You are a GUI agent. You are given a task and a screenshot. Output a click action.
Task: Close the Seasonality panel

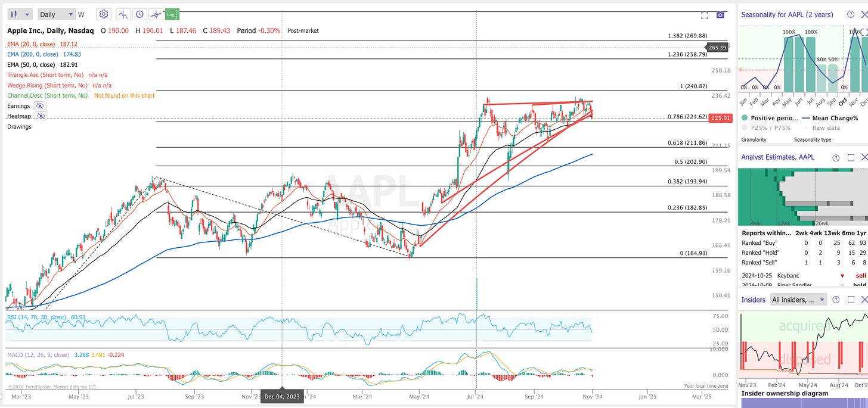point(864,14)
